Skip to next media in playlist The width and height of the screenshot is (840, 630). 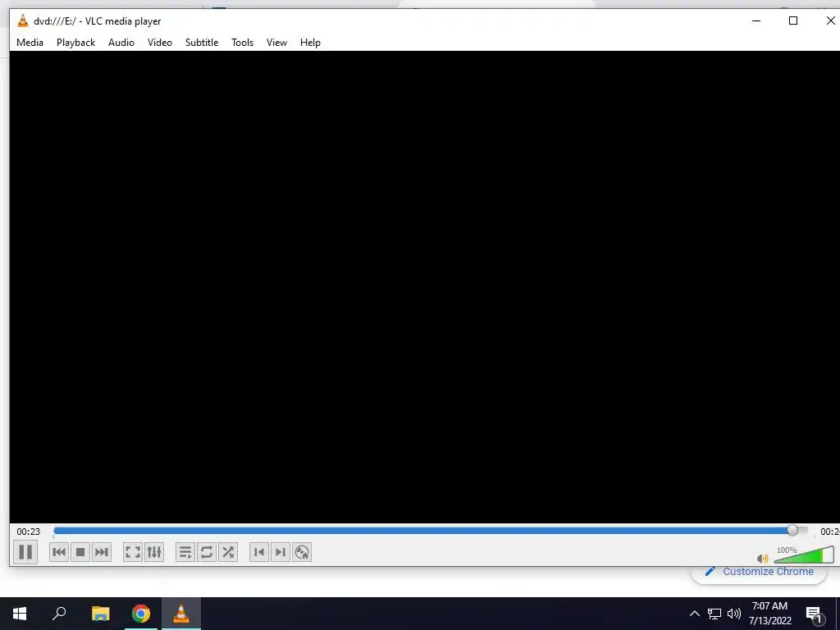click(x=101, y=552)
